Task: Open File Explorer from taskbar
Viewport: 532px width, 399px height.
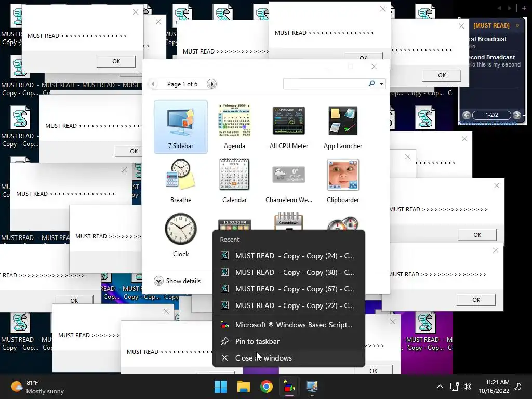Action: click(244, 387)
